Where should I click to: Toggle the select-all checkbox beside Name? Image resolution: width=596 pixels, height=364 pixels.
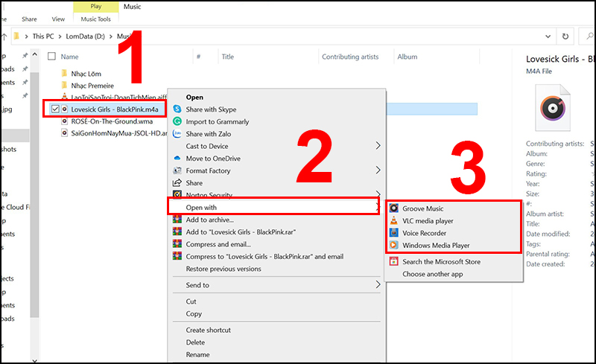click(51, 57)
